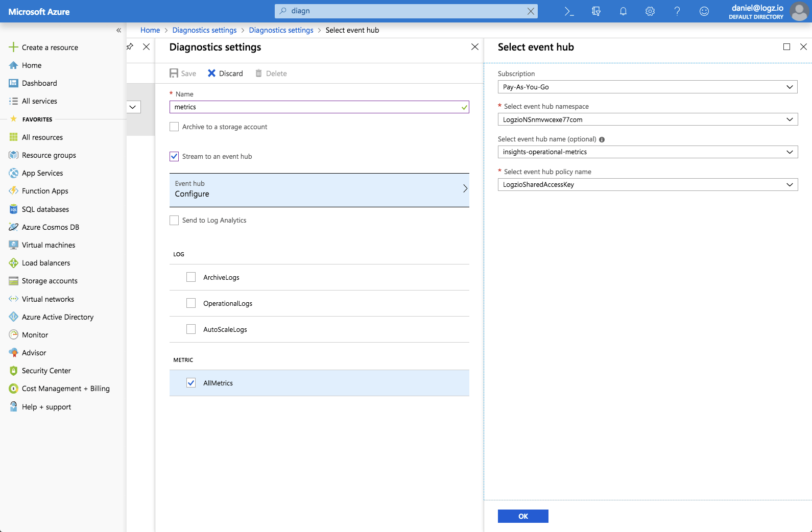Open Cloud Shell from top bar
This screenshot has width=812, height=532.
(x=569, y=11)
